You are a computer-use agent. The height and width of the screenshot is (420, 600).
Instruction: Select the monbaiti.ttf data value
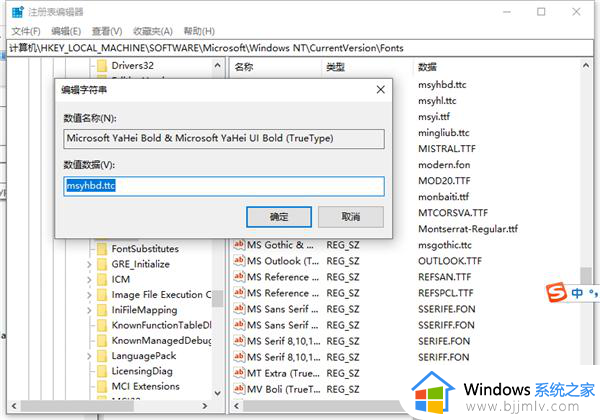click(x=443, y=197)
